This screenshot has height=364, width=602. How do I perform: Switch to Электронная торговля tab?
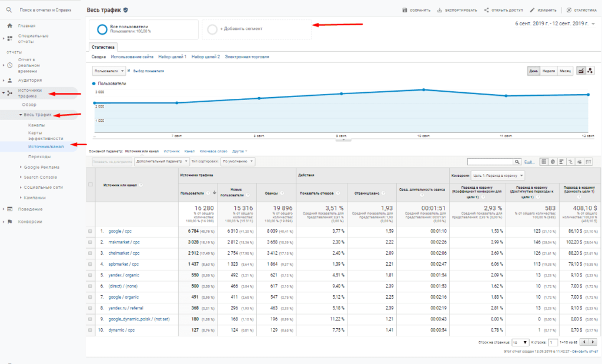(247, 57)
